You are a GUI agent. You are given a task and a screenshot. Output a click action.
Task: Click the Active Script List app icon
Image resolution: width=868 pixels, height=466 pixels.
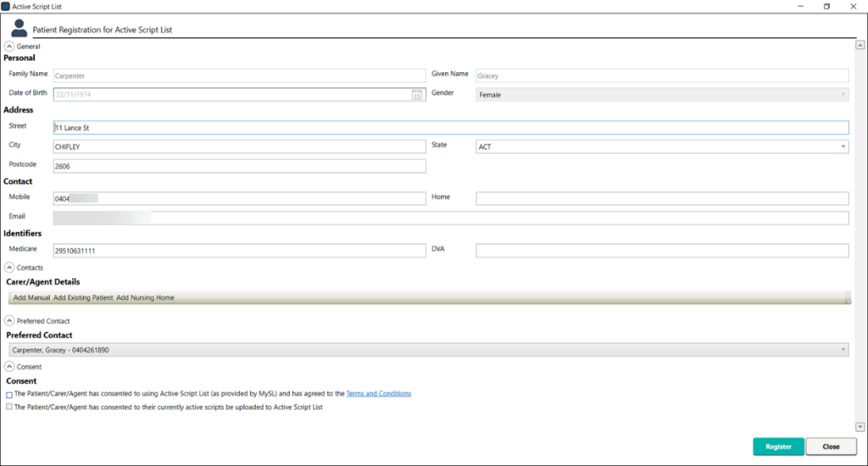click(6, 7)
